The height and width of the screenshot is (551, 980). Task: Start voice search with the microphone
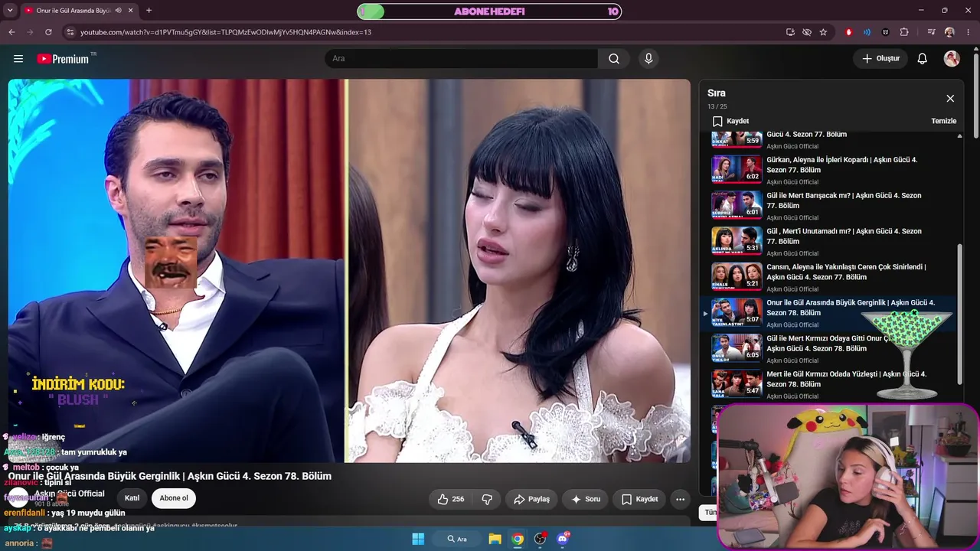coord(648,59)
